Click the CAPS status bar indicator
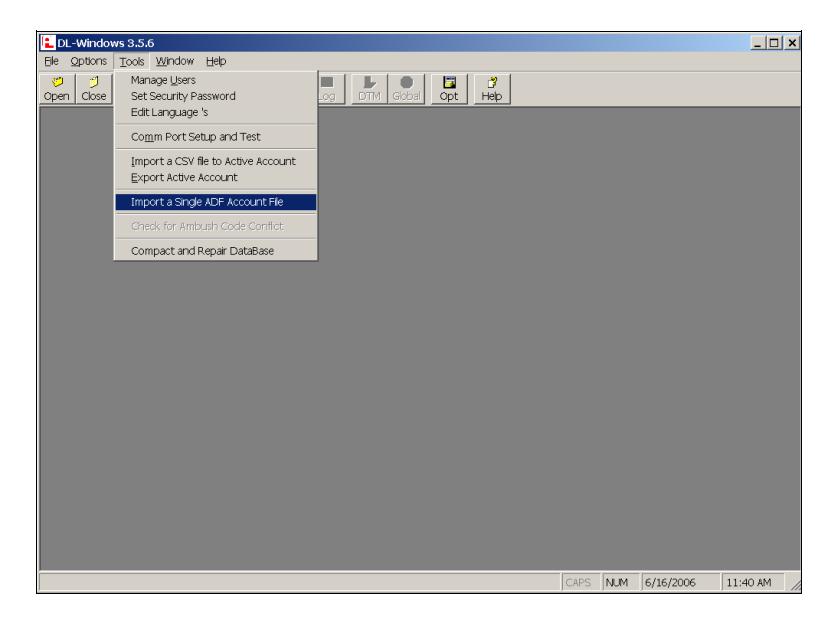Screen dimensions: 833x617 pyautogui.click(x=581, y=582)
